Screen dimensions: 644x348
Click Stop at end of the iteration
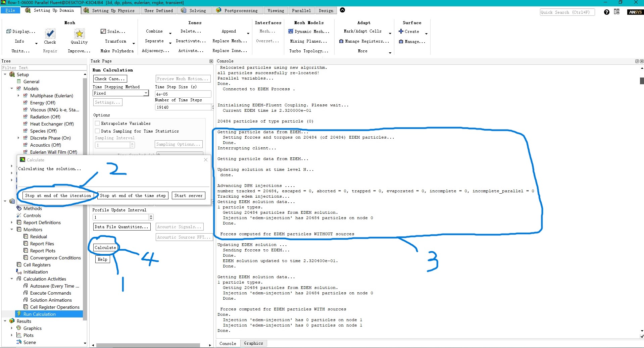(58, 196)
